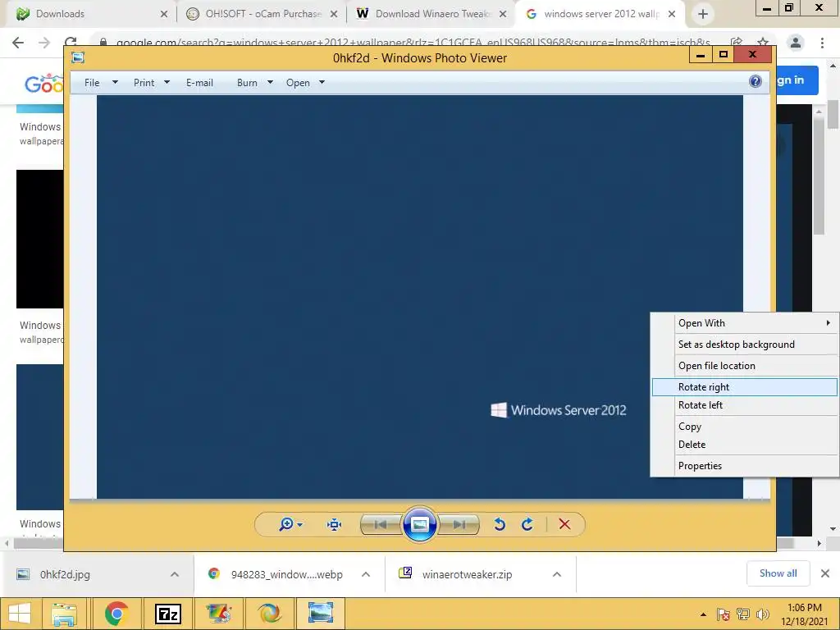The image size is (840, 630).
Task: Open Chrome profile avatar icon
Action: 796,43
